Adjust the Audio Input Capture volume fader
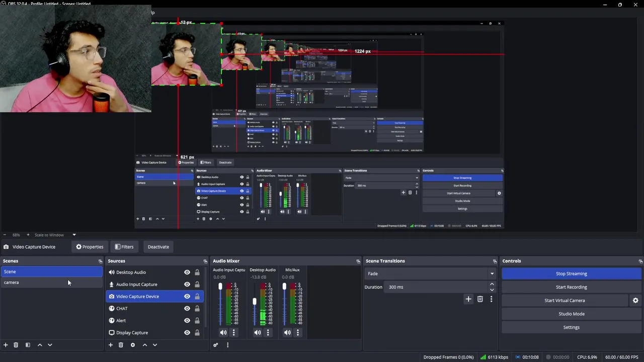Screen dimensions: 644x362 coord(220,287)
